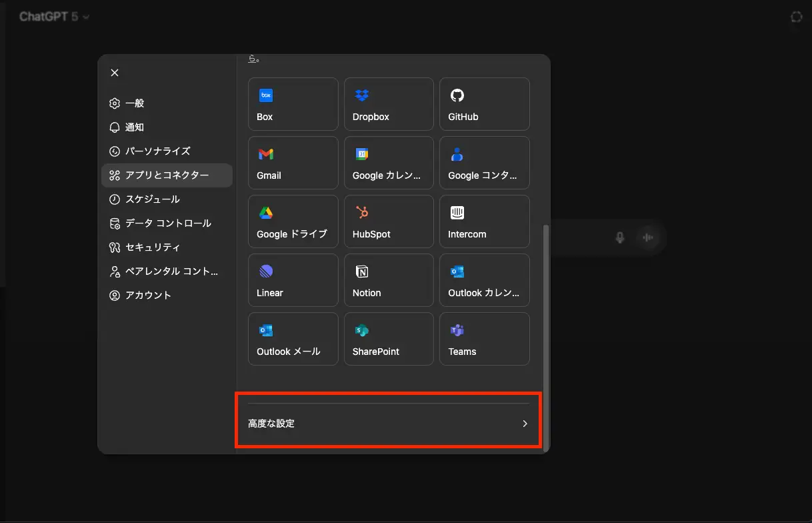Click the key icon beside セキュリティ

[115, 247]
